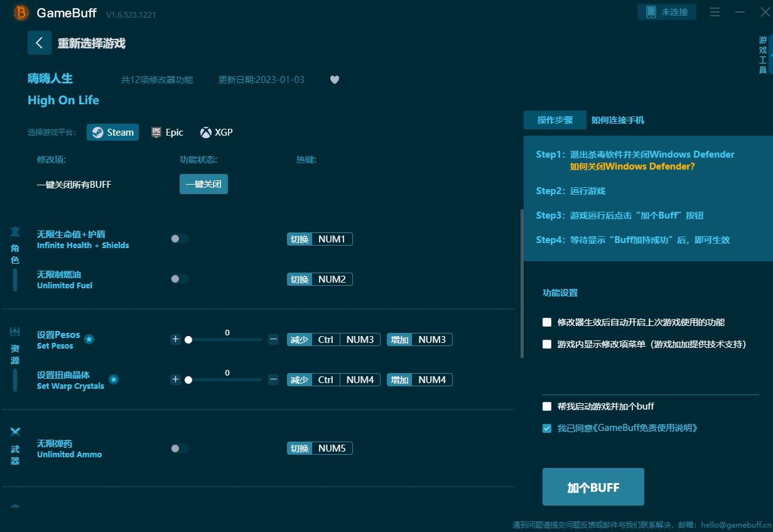Click the heart favorite icon
This screenshot has width=773, height=532.
pos(335,80)
